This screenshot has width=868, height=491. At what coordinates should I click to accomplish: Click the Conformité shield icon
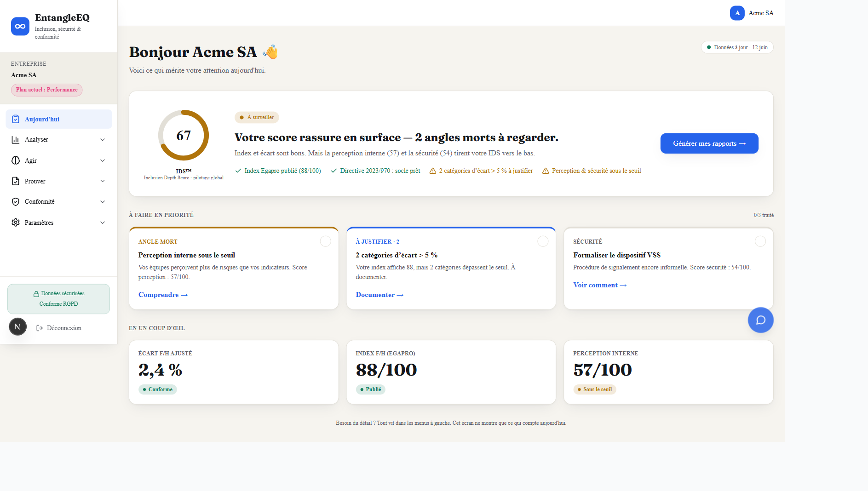(x=16, y=202)
